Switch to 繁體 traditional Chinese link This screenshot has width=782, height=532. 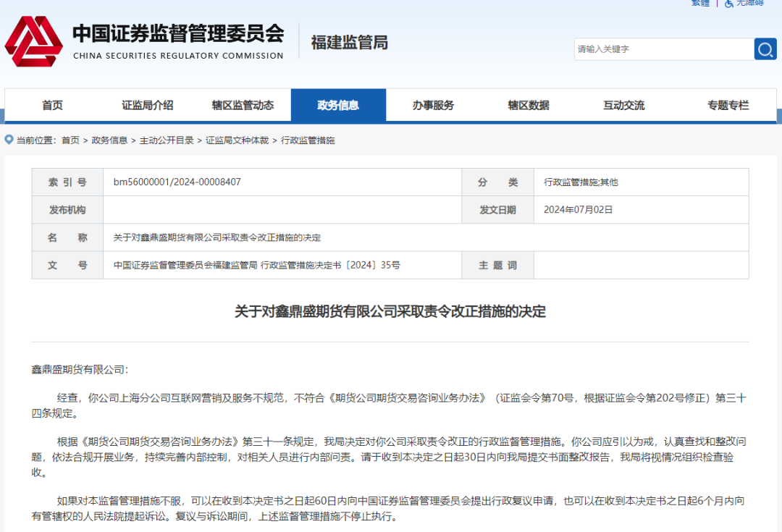tap(700, 3)
